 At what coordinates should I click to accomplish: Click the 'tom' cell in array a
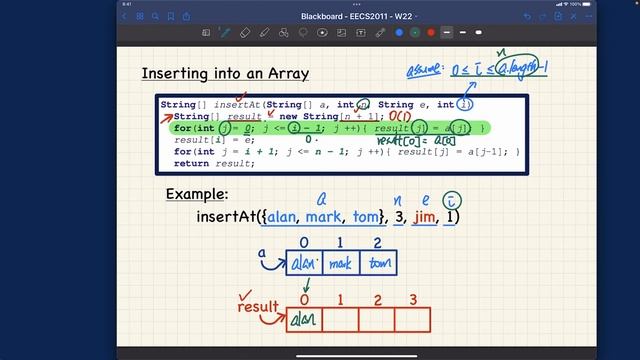378,263
